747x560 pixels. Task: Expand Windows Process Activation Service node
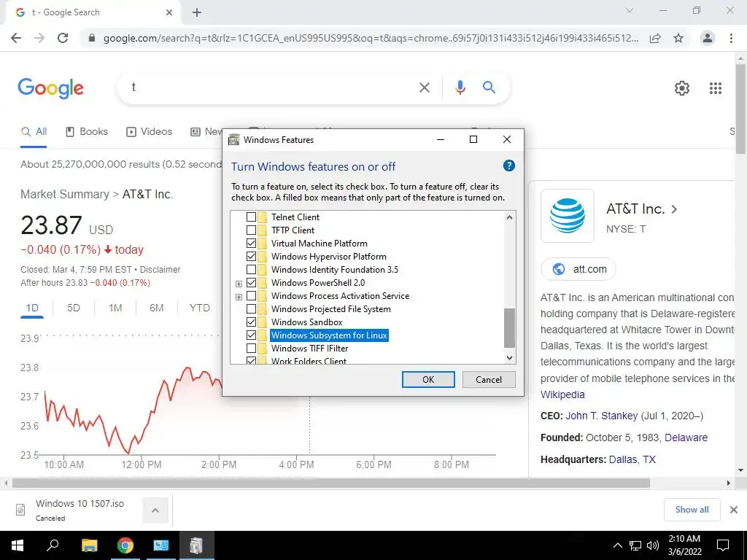[x=239, y=297]
